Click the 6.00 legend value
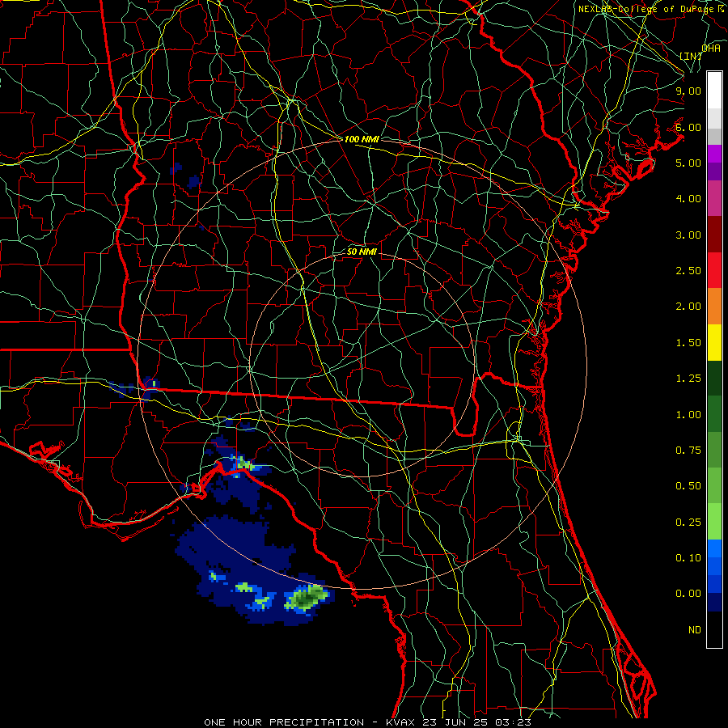This screenshot has height=728, width=728. (x=688, y=127)
